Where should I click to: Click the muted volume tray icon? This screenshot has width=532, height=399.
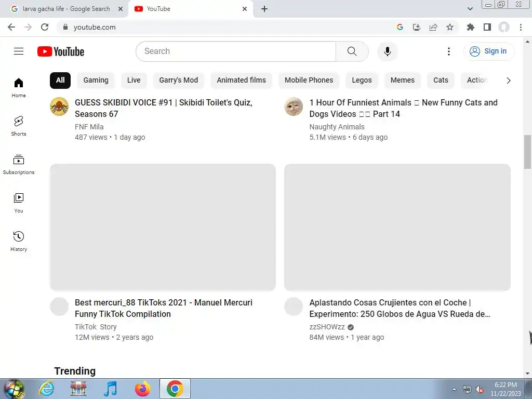click(480, 390)
